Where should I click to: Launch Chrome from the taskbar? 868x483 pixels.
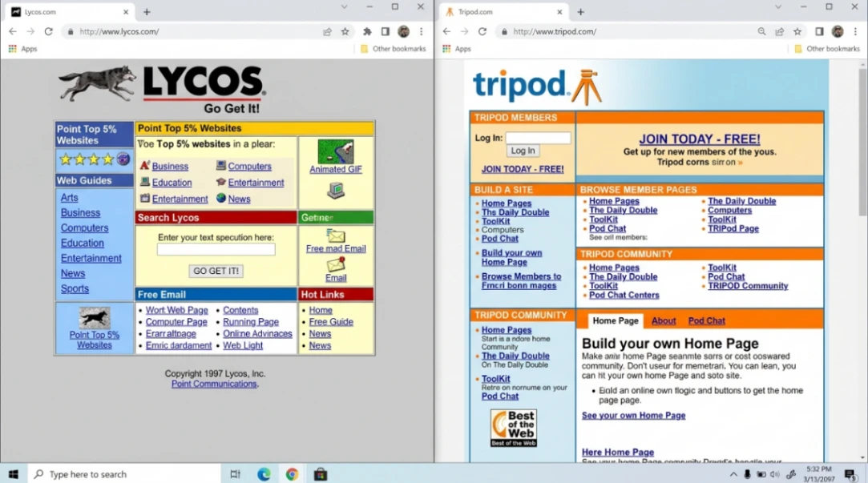(292, 473)
